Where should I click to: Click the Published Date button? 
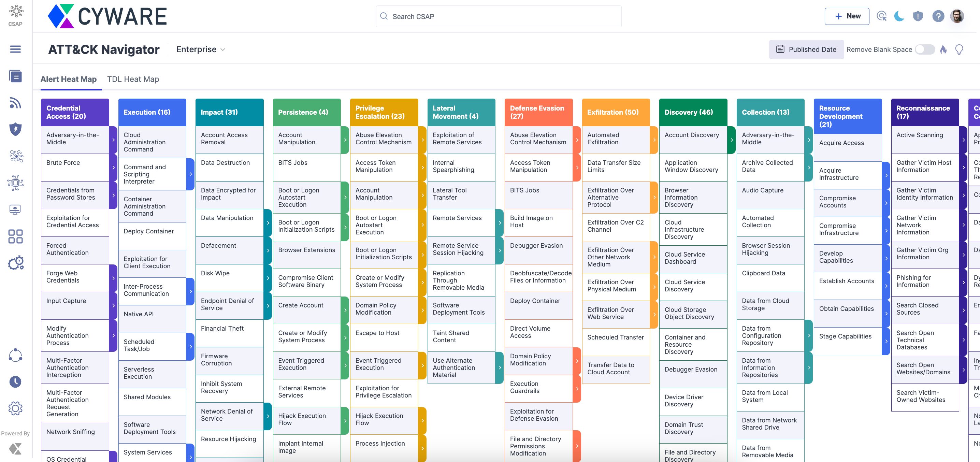[x=806, y=49]
